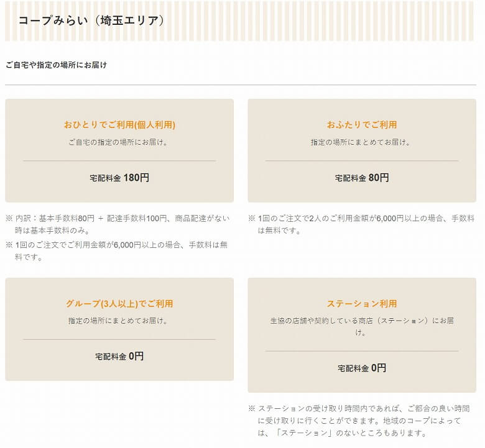This screenshot has width=485, height=448.
Task: Click the 宅配料金 80円 price
Action: (362, 178)
